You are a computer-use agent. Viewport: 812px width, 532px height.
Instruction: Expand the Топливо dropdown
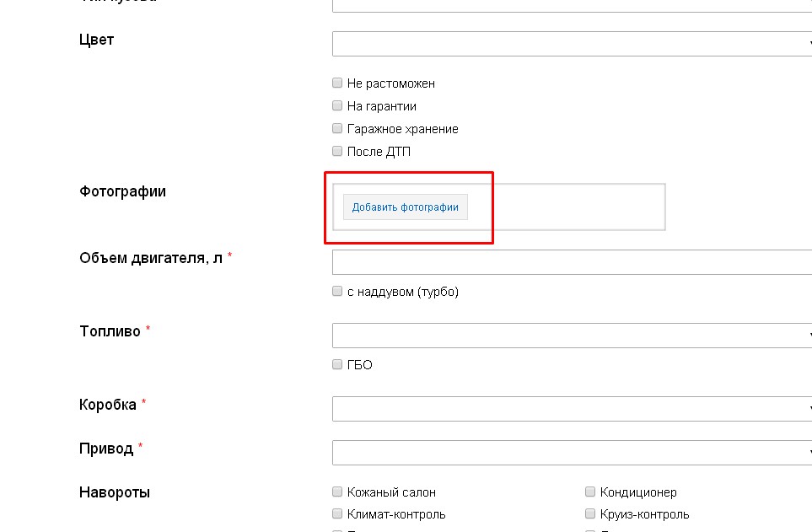point(572,336)
